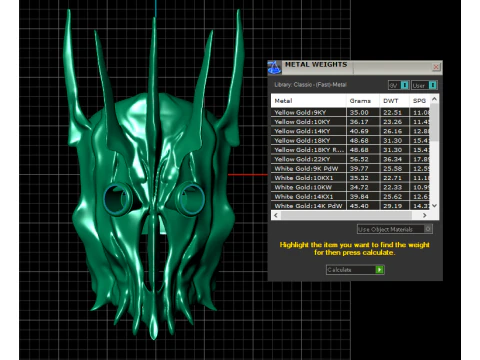Sort by the DWT column header

point(394,101)
